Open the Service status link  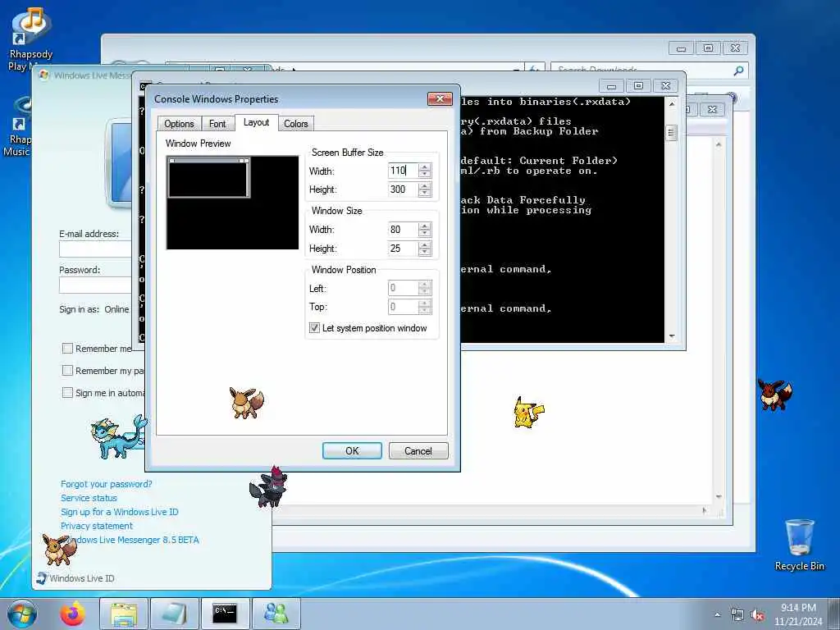89,498
